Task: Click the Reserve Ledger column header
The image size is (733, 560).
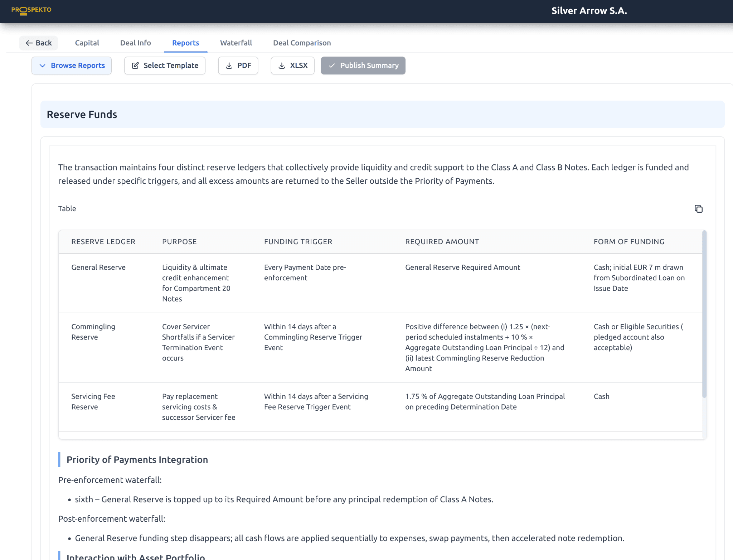Action: [103, 242]
